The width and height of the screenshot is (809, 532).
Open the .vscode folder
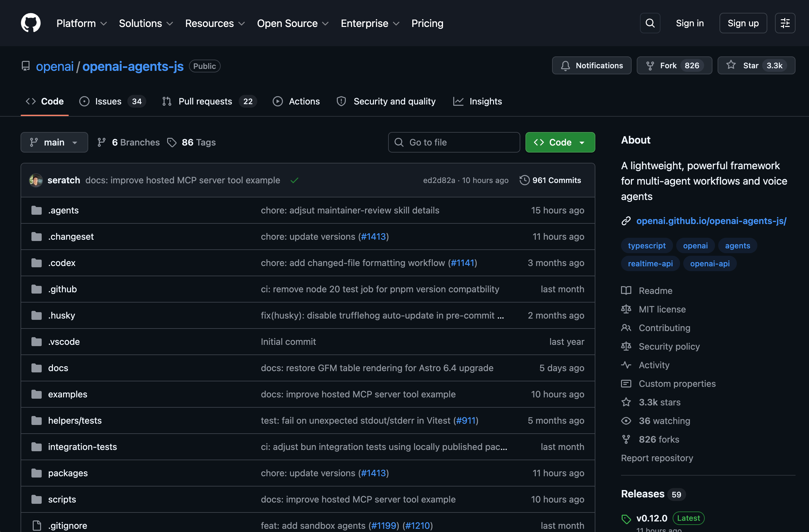[x=64, y=342]
